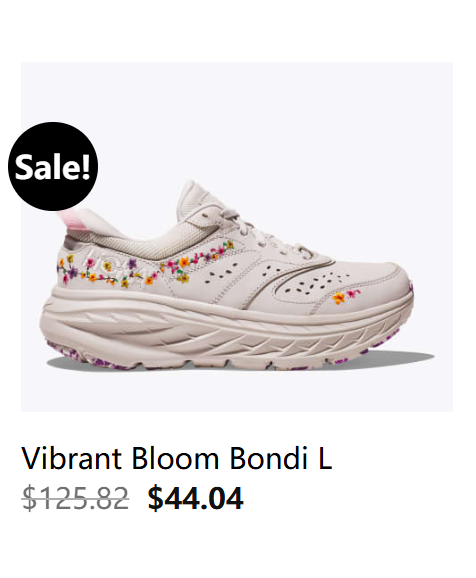Open the Vibrant Bloom Bondi L product image
The image size is (476, 578).
click(x=237, y=237)
